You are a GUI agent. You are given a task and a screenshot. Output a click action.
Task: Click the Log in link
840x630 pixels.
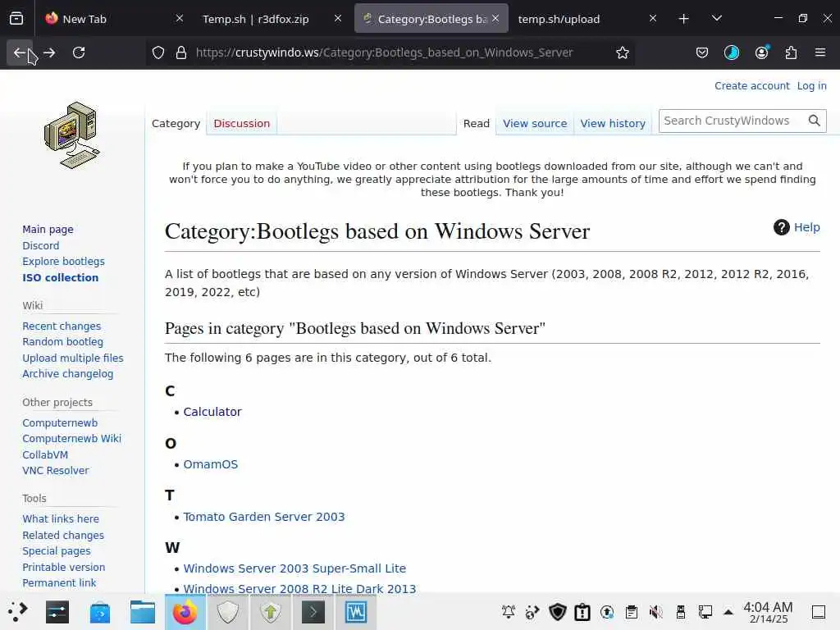coord(811,85)
